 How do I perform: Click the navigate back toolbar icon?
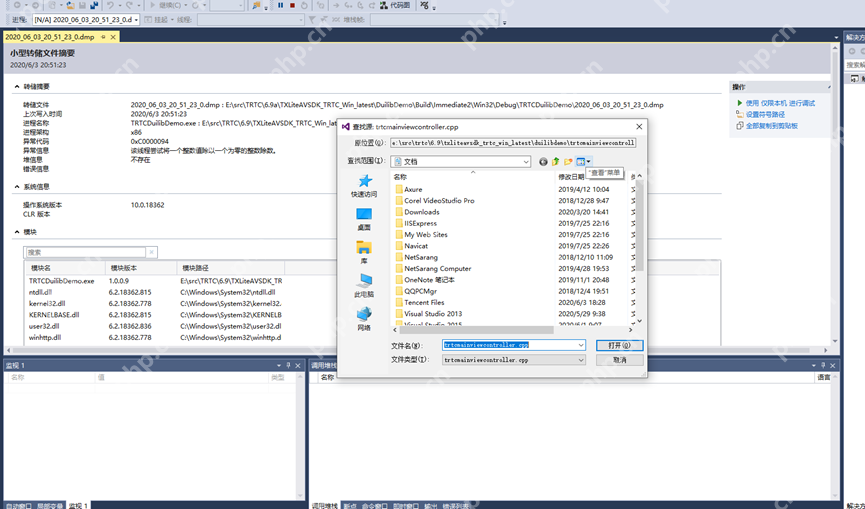[17, 5]
